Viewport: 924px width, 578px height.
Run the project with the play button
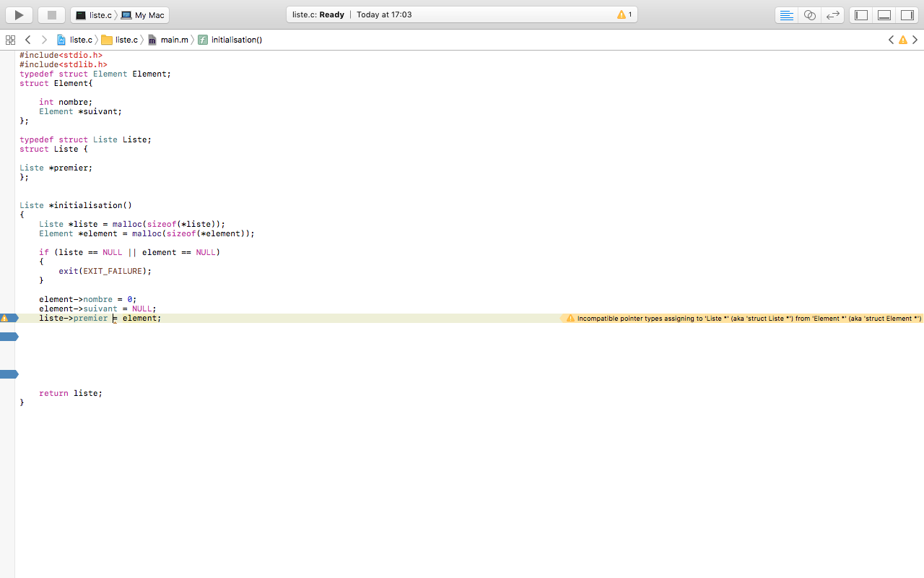19,14
